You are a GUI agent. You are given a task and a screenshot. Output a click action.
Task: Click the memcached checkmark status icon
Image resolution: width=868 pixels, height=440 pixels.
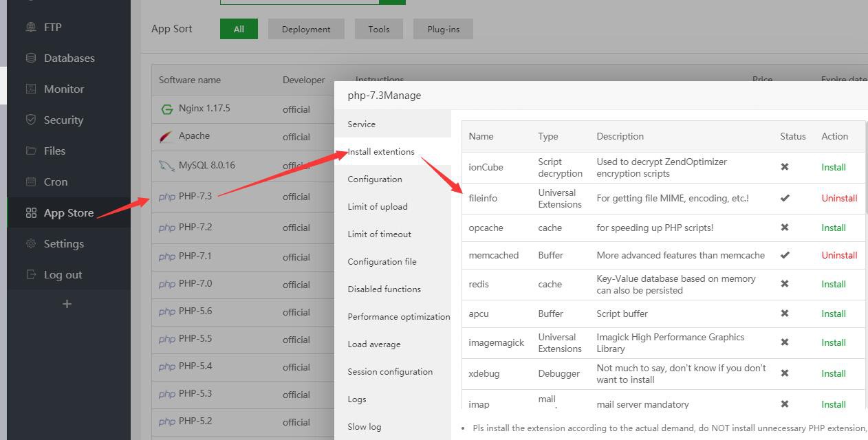(x=785, y=255)
